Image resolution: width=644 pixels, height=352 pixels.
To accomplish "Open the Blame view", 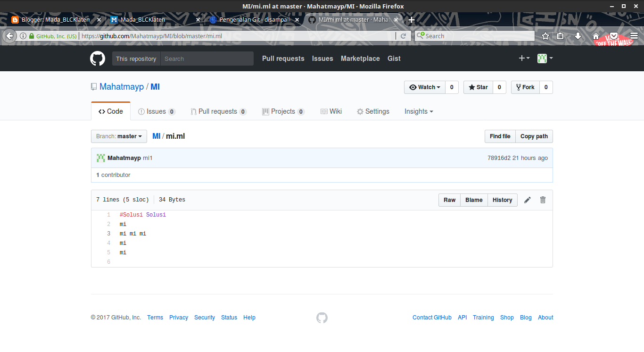I will point(474,200).
